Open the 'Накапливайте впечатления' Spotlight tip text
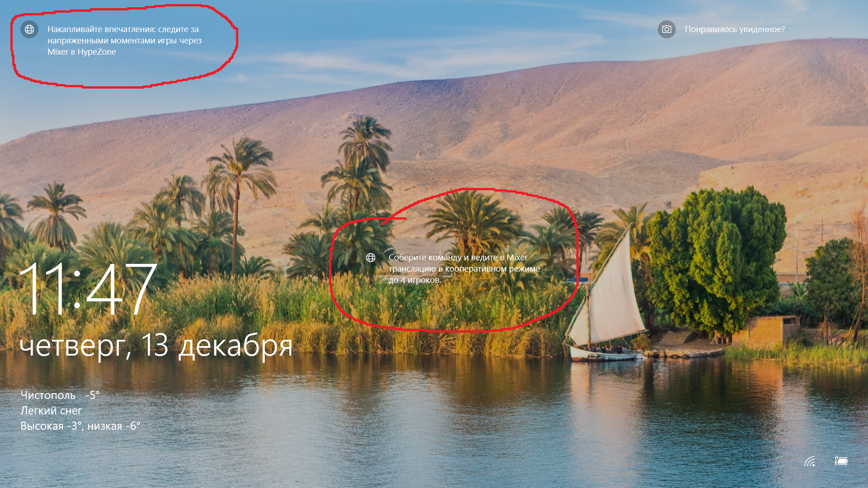 coord(124,41)
